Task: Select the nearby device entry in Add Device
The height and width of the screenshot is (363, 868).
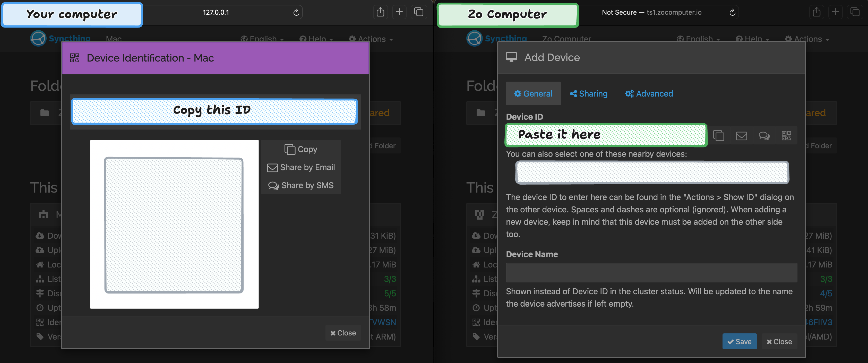Action: tap(652, 172)
